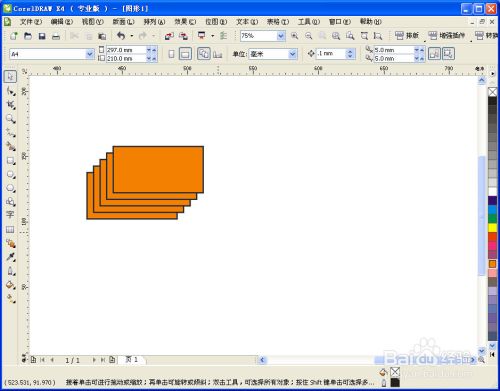
Task: Switch to the 页 1 page tab
Action: click(x=132, y=360)
